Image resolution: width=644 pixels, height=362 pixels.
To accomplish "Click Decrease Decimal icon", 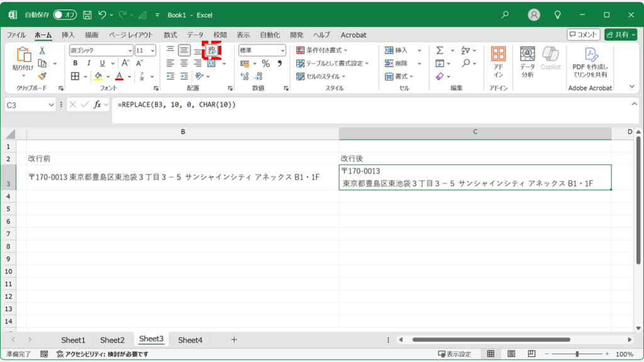I will pyautogui.click(x=258, y=76).
